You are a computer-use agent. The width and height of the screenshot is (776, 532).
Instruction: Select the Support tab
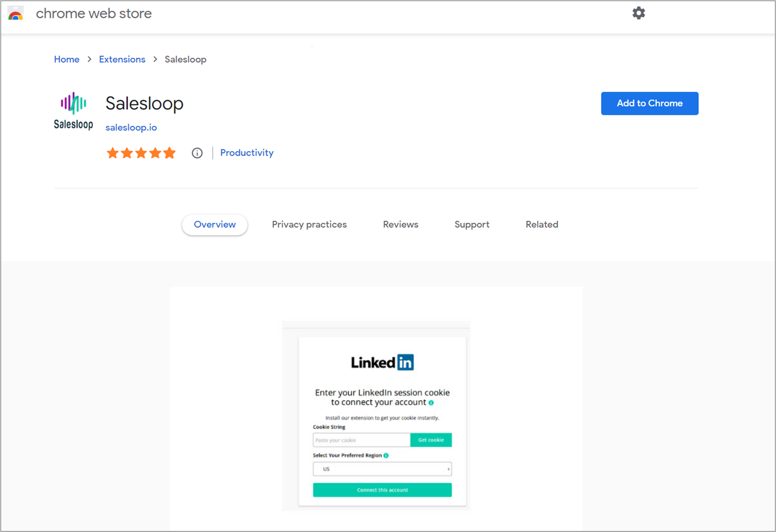471,224
